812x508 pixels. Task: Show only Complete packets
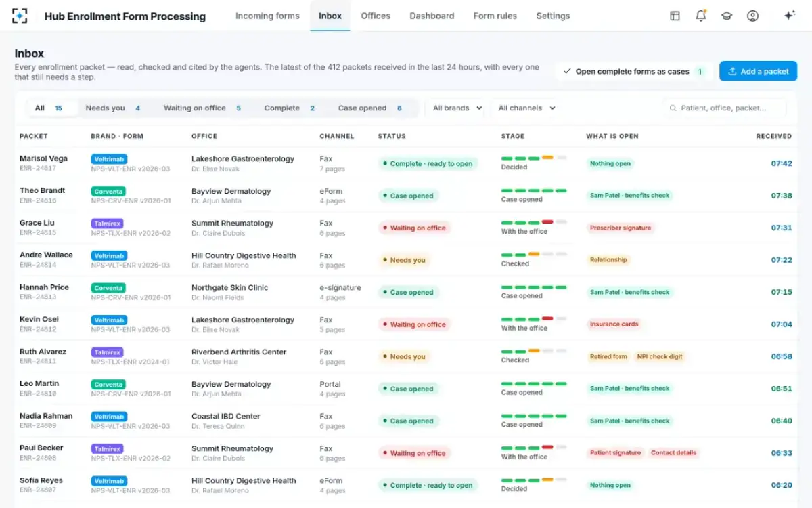click(x=290, y=108)
